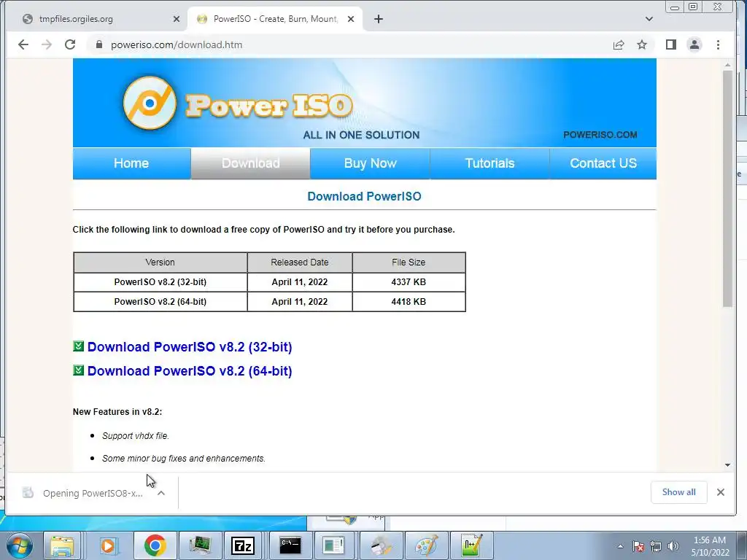Image resolution: width=747 pixels, height=560 pixels.
Task: Click the browser forward arrow
Action: pyautogui.click(x=47, y=44)
